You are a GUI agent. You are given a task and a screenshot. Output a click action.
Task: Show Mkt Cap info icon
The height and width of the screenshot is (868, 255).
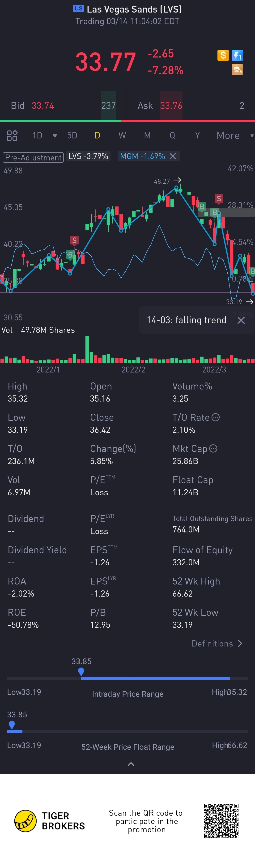213,448
